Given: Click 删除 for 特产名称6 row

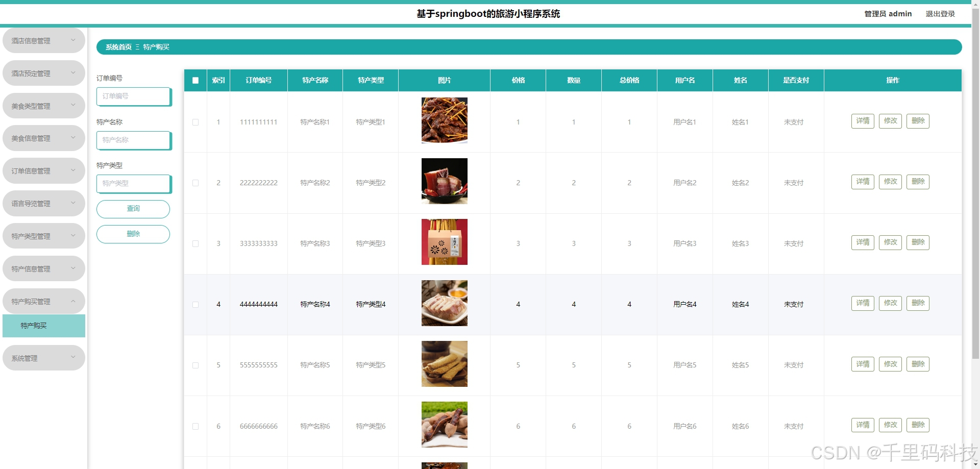Looking at the screenshot, I should tap(918, 425).
